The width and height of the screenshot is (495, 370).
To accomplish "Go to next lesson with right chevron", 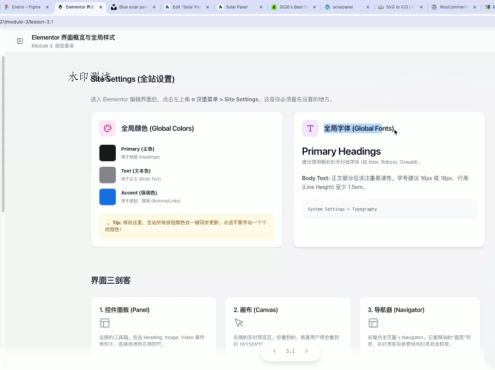I will click(306, 351).
